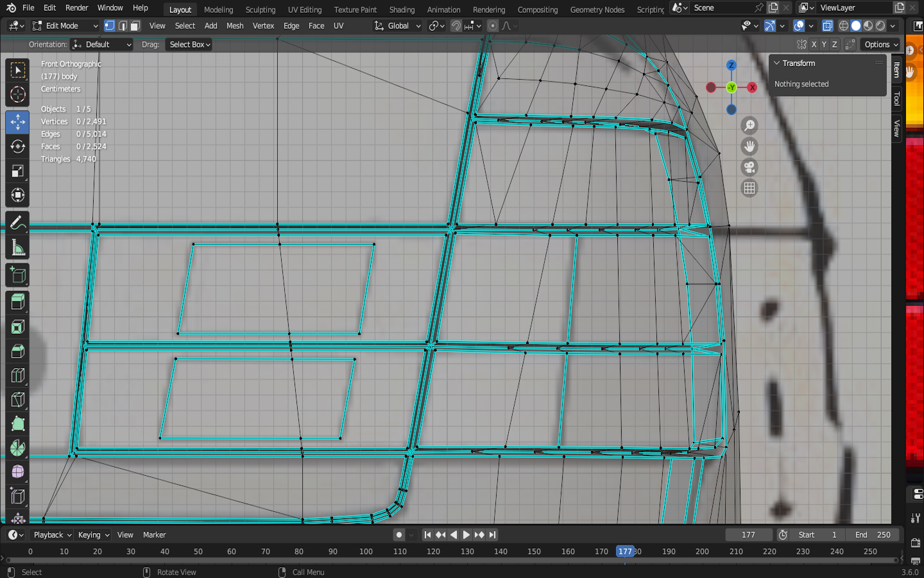Open the Global transform orientation dropdown
The height and width of the screenshot is (578, 924).
pyautogui.click(x=398, y=26)
